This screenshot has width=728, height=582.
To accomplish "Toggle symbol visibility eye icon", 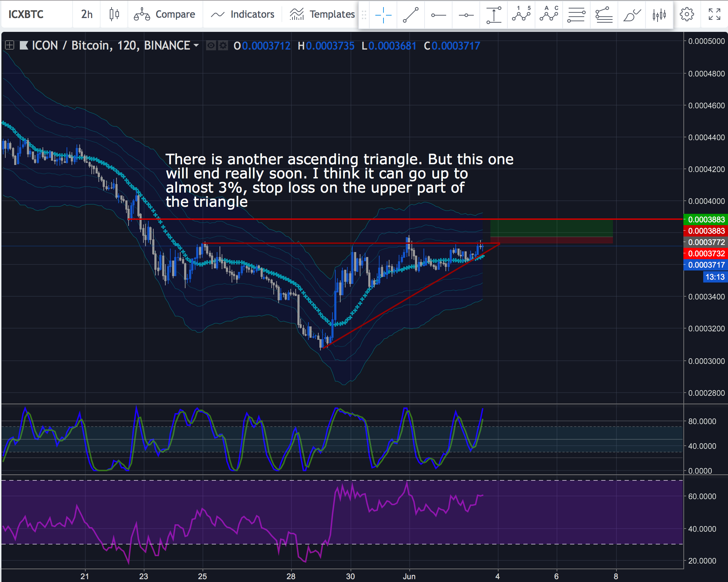I will (x=211, y=46).
